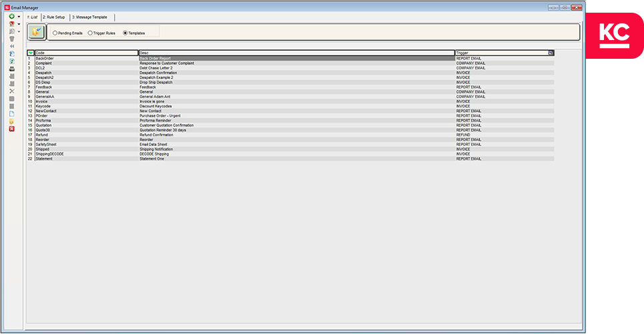This screenshot has width=644, height=334.
Task: Click the large folder with checkmark button
Action: pos(37,31)
